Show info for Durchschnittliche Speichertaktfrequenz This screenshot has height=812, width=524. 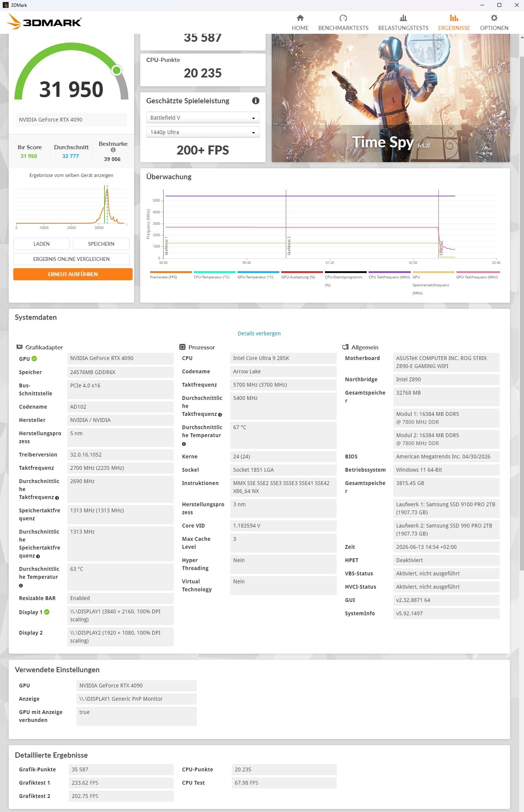tap(38, 556)
